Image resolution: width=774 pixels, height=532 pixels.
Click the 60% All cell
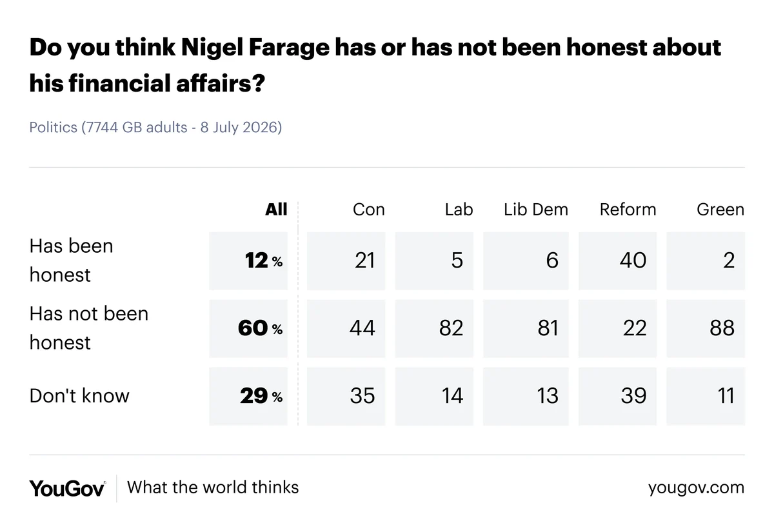[248, 328]
